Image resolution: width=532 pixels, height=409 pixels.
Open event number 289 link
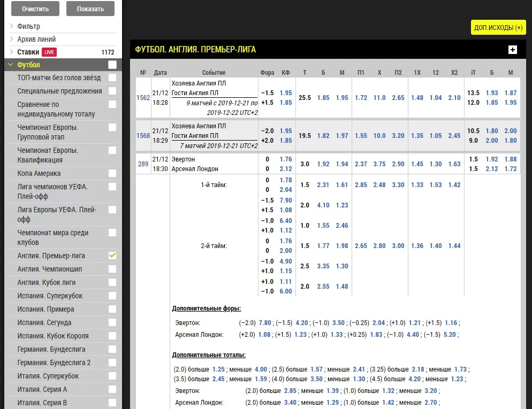pyautogui.click(x=143, y=164)
